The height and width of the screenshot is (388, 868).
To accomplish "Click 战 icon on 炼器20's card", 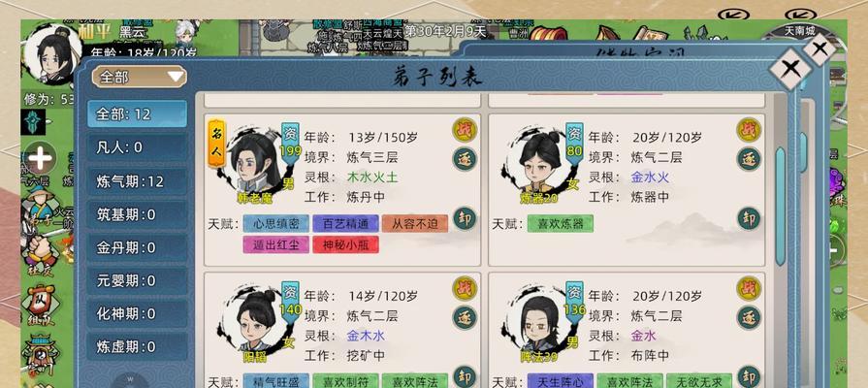I will click(749, 130).
